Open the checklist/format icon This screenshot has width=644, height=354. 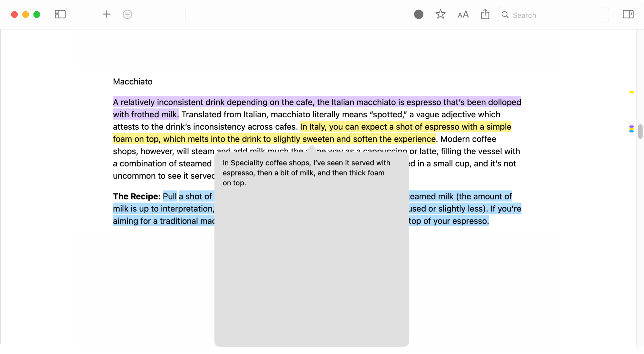tap(128, 14)
